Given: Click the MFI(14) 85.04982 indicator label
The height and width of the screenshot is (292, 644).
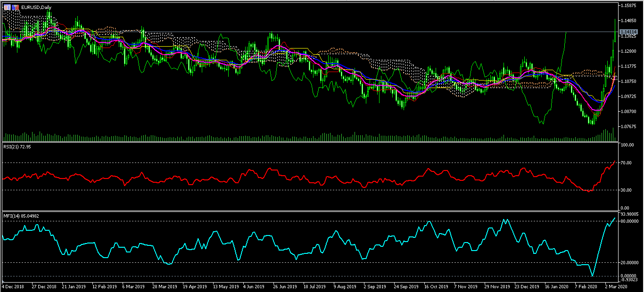Looking at the screenshot, I should click(x=21, y=216).
